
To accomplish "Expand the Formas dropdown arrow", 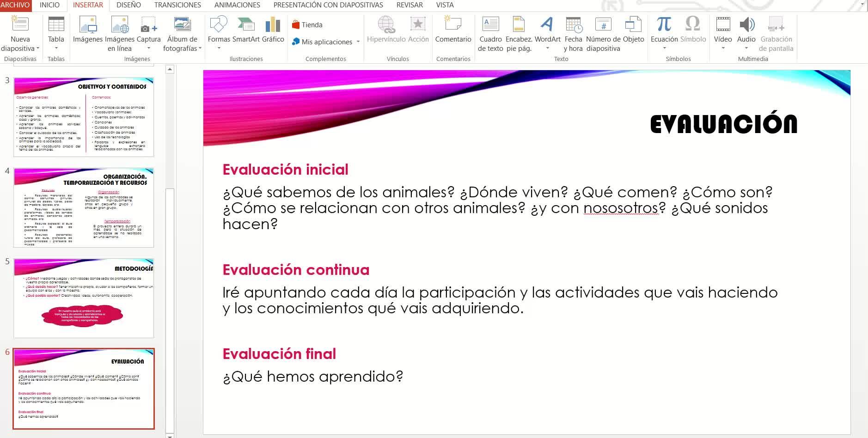I will tap(219, 49).
